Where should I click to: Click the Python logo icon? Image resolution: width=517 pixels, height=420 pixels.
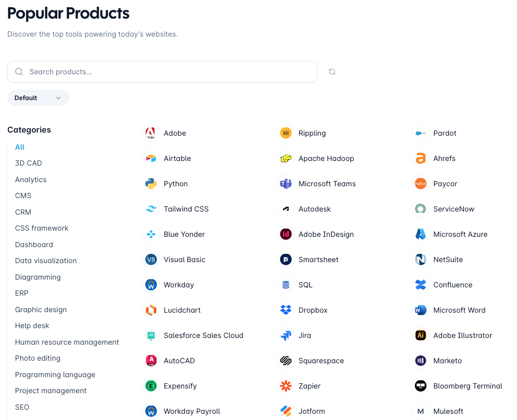[151, 184]
